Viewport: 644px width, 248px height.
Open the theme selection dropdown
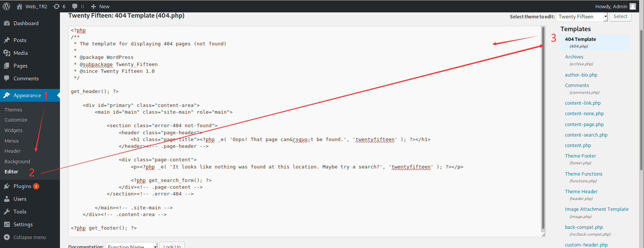coord(581,17)
